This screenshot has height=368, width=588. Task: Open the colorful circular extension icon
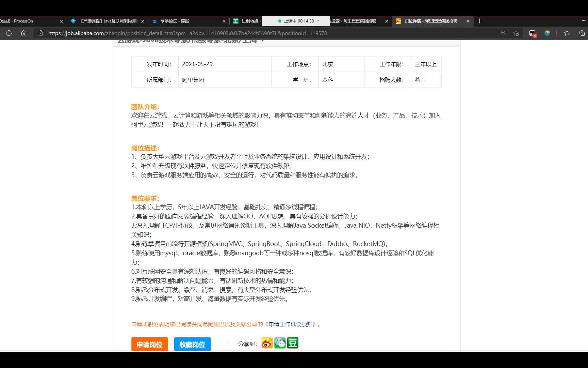[547, 33]
